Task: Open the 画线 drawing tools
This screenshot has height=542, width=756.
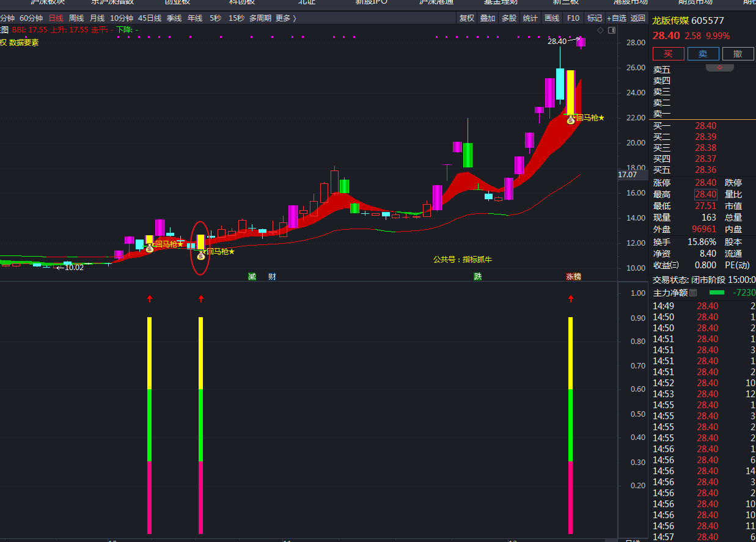Action: (x=552, y=18)
